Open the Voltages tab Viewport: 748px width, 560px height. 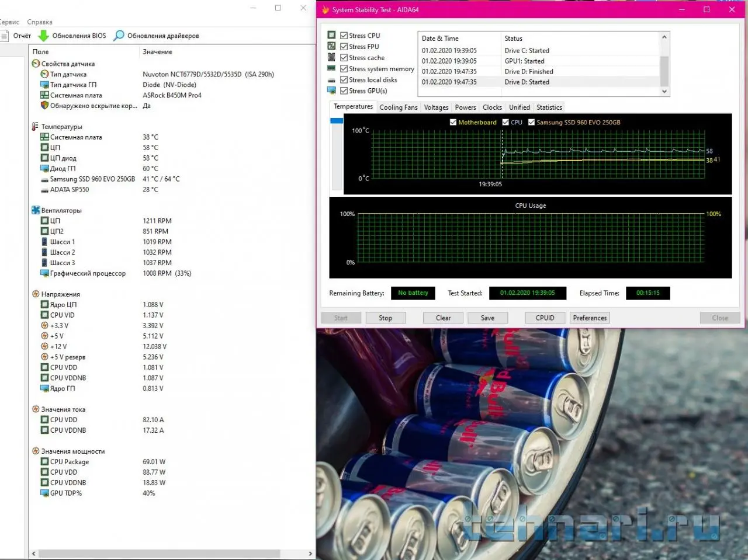pos(436,107)
